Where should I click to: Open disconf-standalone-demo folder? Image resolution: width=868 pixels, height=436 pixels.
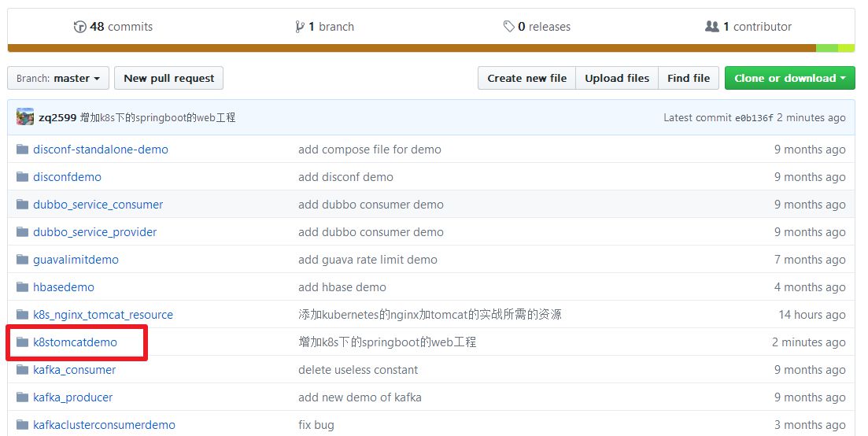point(101,150)
